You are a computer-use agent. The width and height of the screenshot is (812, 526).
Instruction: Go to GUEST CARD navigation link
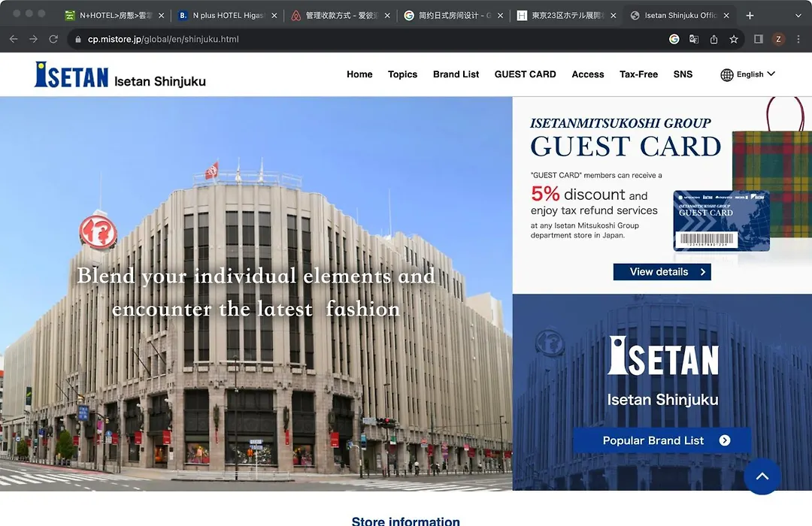click(x=525, y=74)
